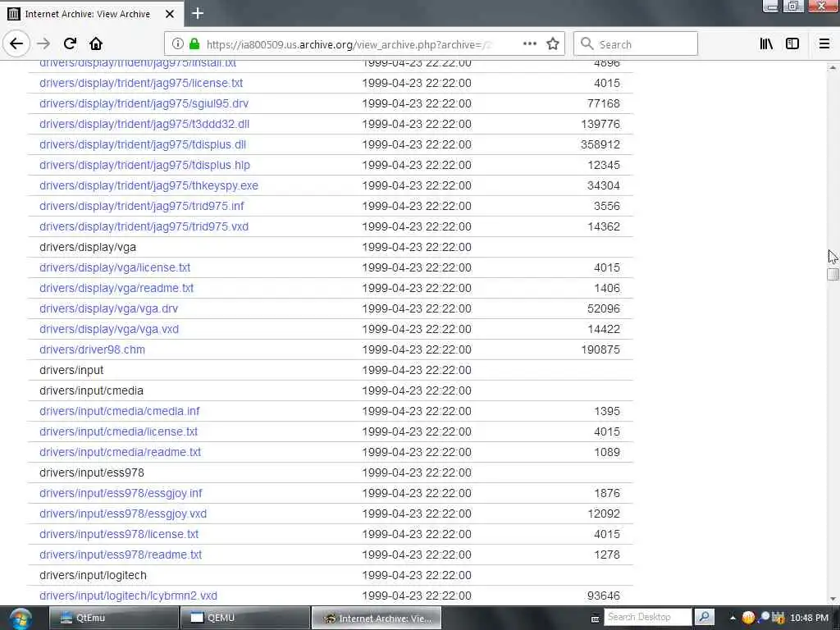Open the lcybrmn2.vxd file link

(128, 596)
